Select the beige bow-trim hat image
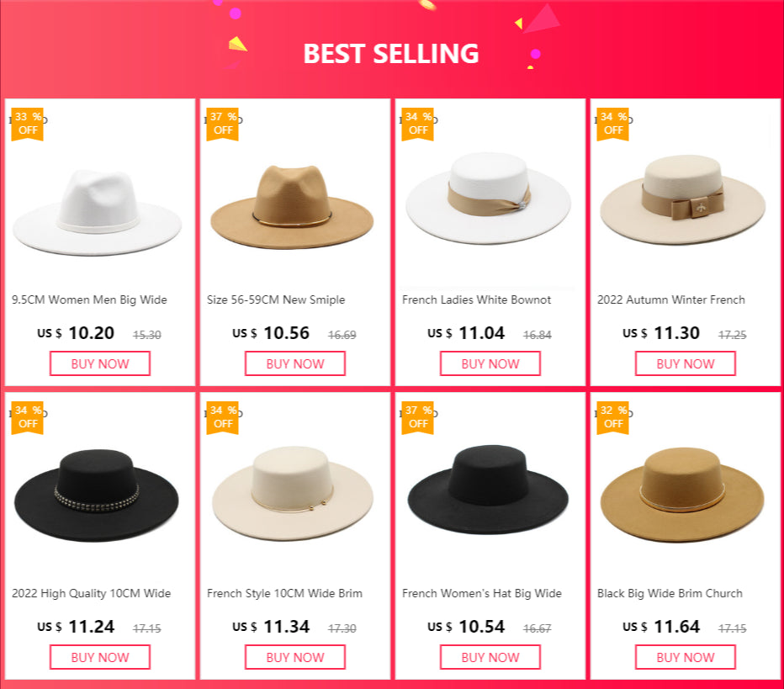 click(x=685, y=206)
